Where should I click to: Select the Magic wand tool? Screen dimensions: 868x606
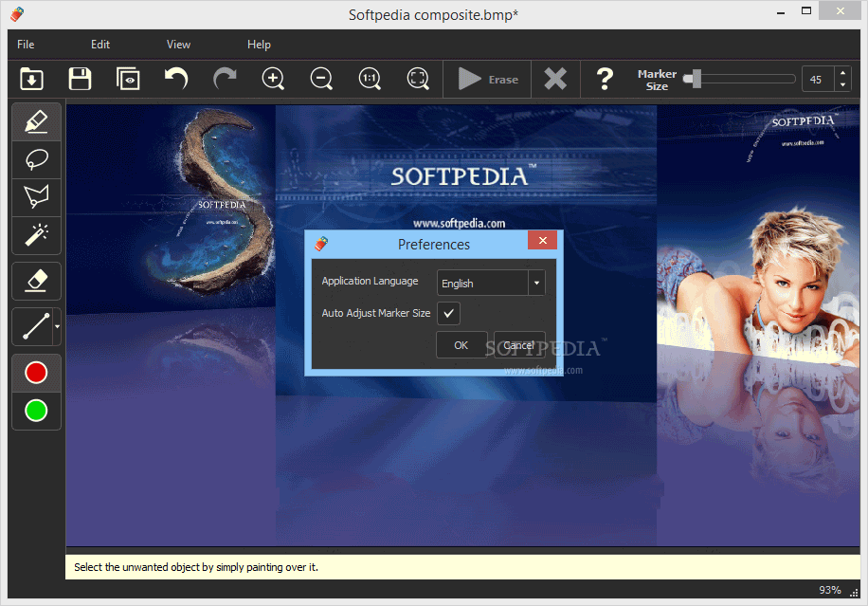coord(37,235)
